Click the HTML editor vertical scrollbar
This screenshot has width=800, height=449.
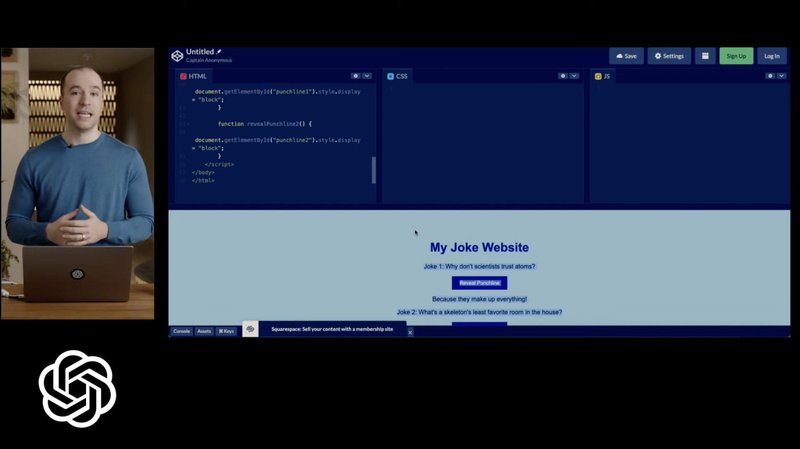pos(374,170)
